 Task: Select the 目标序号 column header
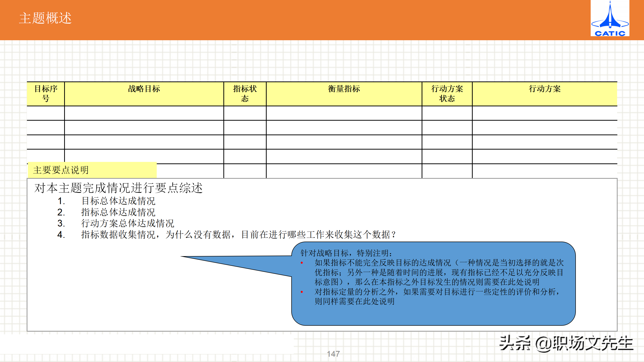pyautogui.click(x=46, y=94)
